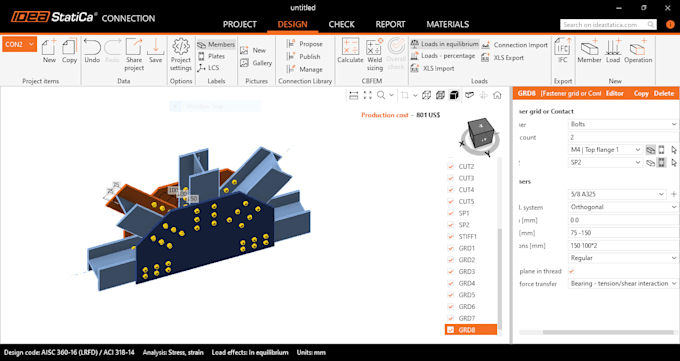Select wireframe view mode icon
This screenshot has width=680, height=361.
coord(426,95)
